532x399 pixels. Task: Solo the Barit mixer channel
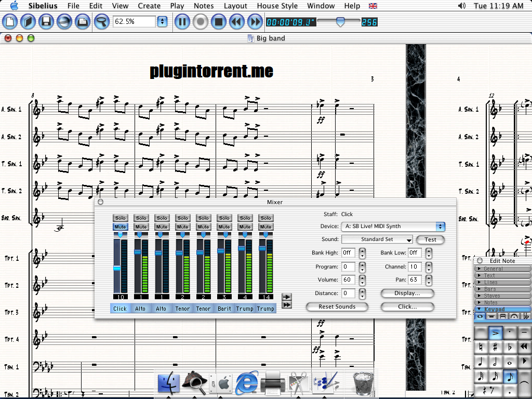[x=224, y=218]
